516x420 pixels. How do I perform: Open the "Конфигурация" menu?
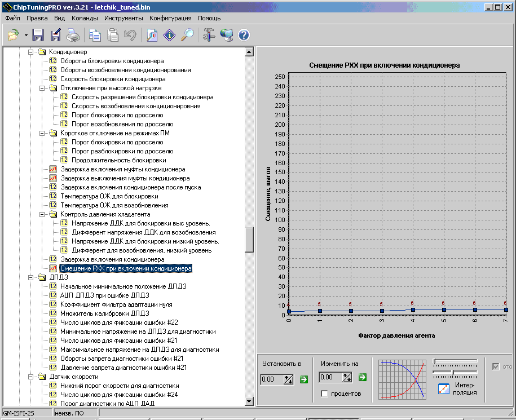170,18
